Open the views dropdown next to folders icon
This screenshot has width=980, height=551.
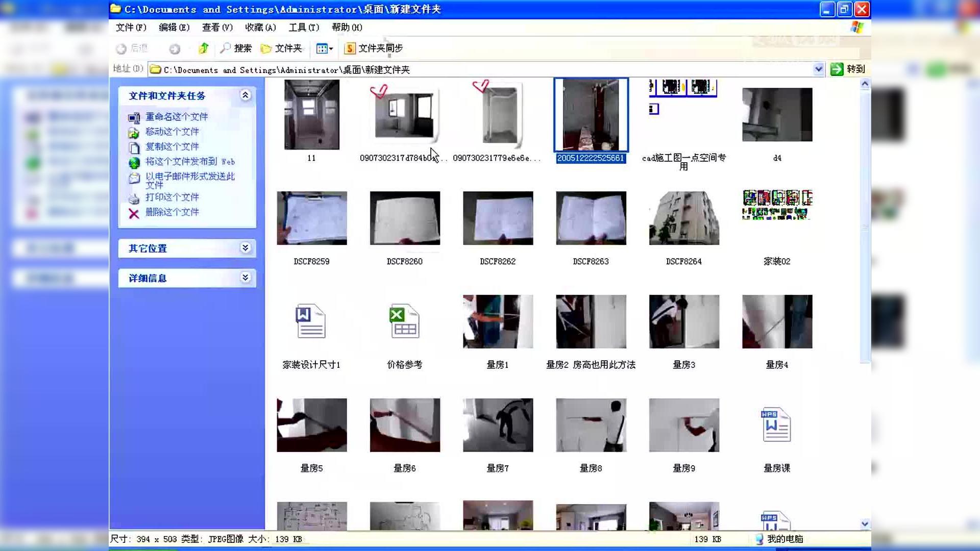[x=332, y=48]
